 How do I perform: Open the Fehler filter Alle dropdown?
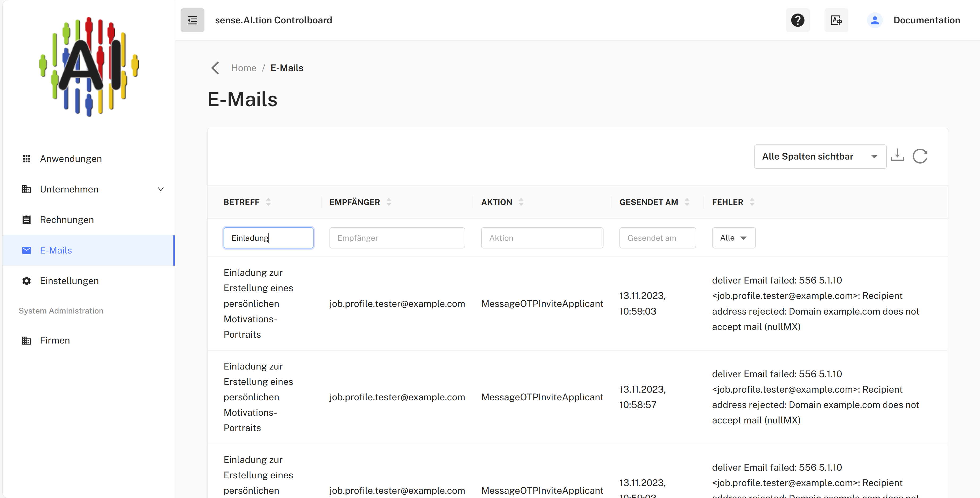734,238
